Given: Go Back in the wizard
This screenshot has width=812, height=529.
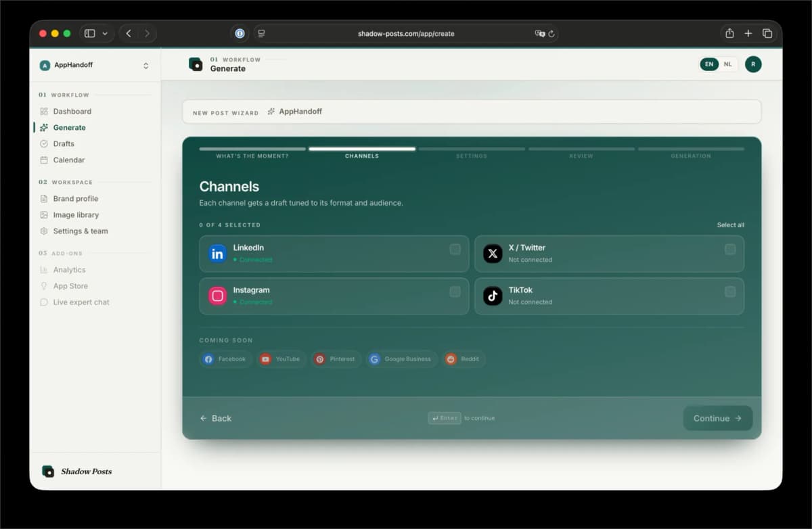Looking at the screenshot, I should [x=216, y=418].
